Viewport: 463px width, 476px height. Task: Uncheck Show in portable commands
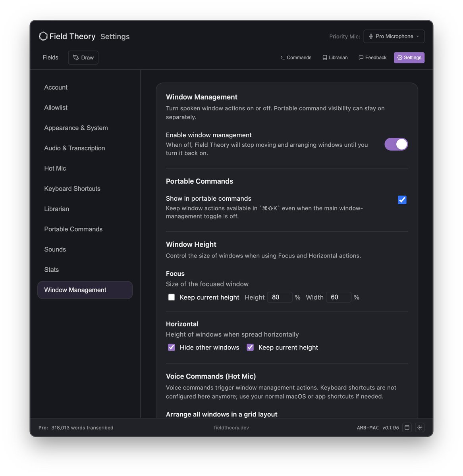click(402, 200)
